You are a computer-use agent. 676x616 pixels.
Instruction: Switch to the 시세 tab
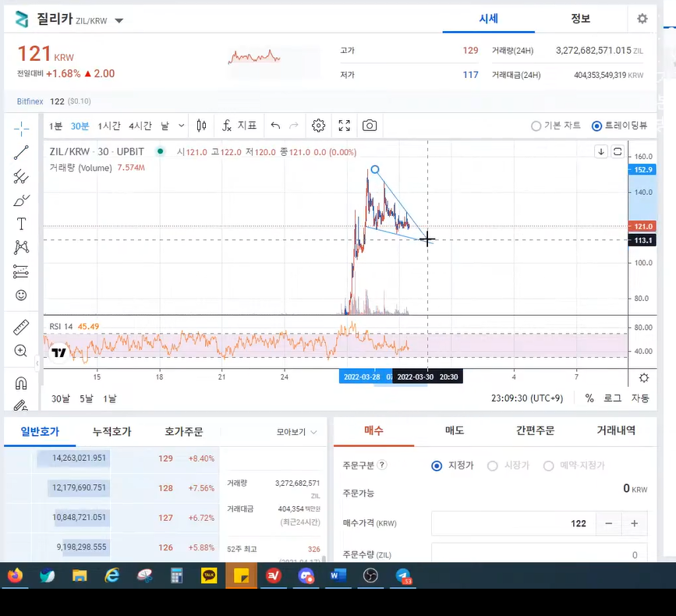pos(488,19)
